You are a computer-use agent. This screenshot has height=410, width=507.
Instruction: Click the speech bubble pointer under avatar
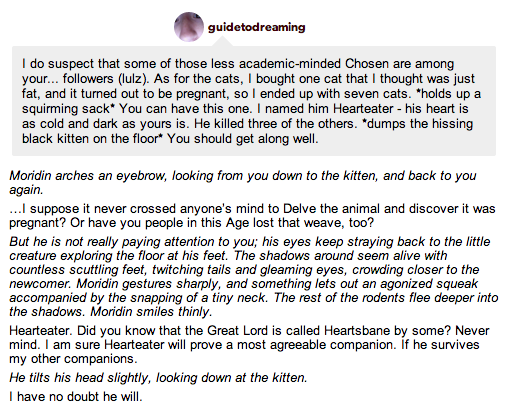(x=222, y=41)
